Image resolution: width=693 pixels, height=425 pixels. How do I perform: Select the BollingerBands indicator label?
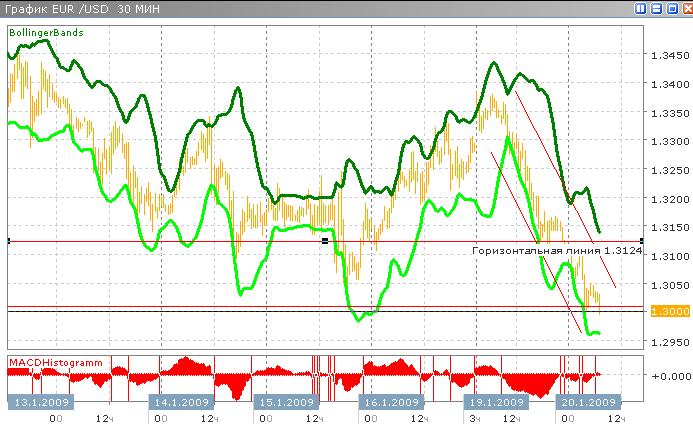coord(46,33)
